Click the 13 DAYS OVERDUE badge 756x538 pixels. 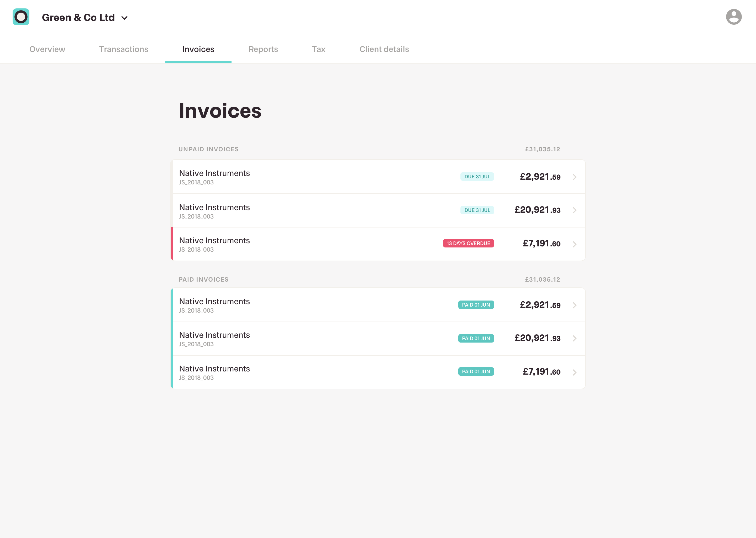(x=468, y=243)
